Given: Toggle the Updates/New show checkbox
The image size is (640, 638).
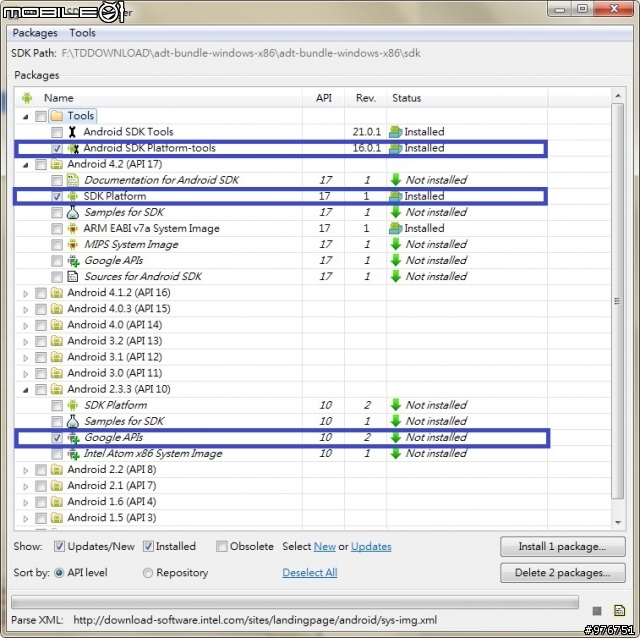Looking at the screenshot, I should pos(59,546).
